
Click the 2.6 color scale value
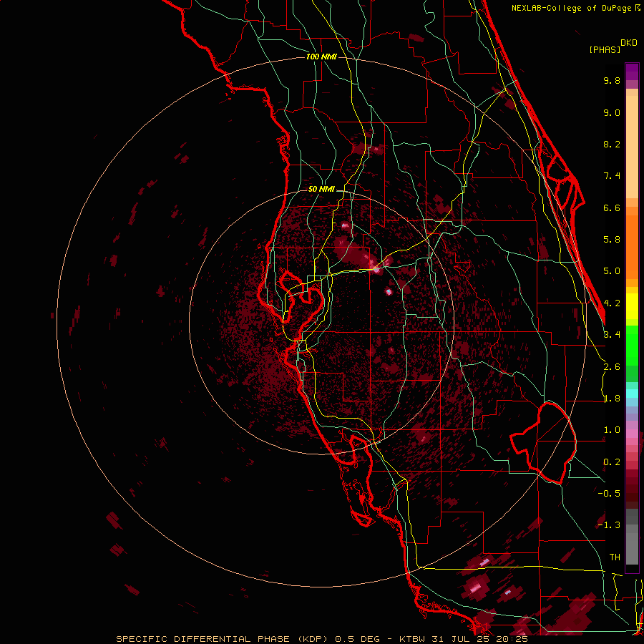tap(612, 367)
